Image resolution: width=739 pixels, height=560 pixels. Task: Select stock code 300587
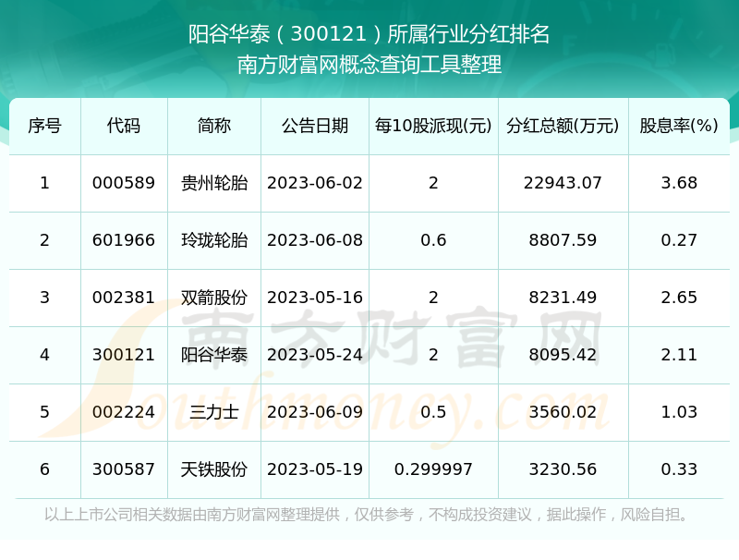click(x=124, y=469)
